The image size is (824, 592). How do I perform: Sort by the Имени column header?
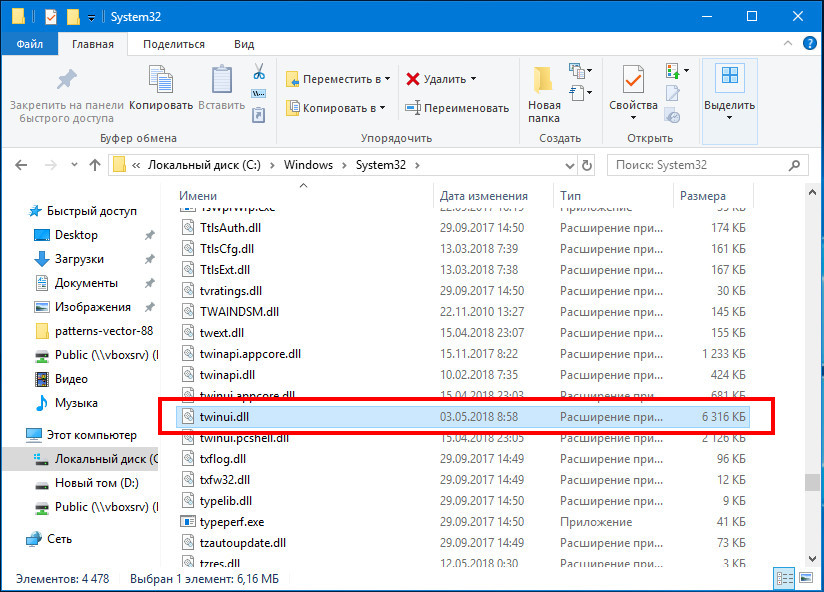[x=198, y=196]
